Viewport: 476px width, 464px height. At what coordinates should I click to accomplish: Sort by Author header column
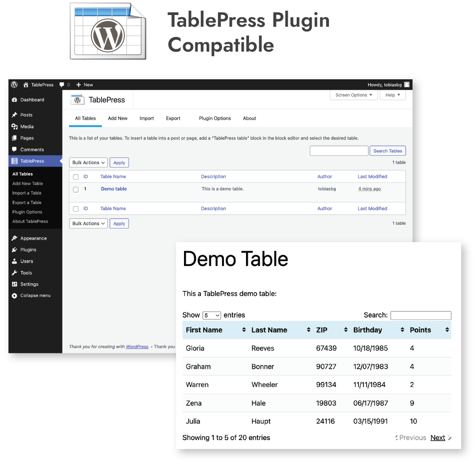[324, 176]
